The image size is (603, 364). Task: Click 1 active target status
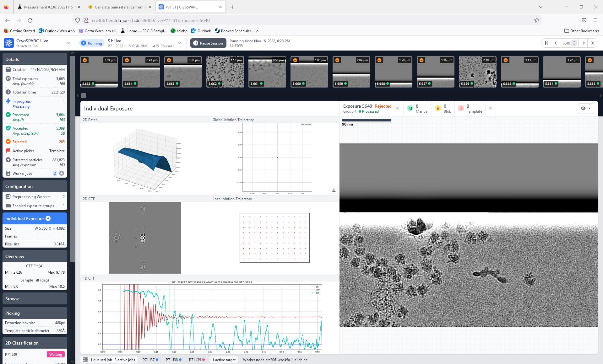(224, 360)
